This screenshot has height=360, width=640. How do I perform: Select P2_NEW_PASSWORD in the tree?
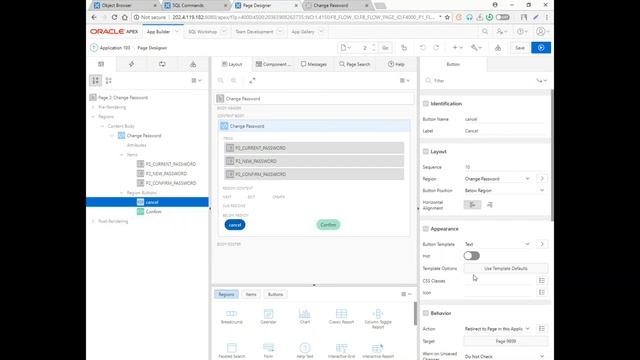click(x=166, y=173)
